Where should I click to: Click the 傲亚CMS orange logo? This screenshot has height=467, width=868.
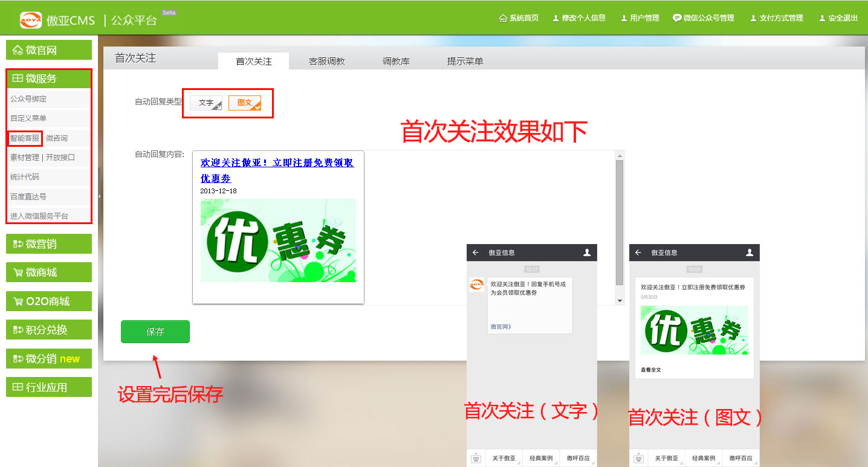[x=31, y=20]
